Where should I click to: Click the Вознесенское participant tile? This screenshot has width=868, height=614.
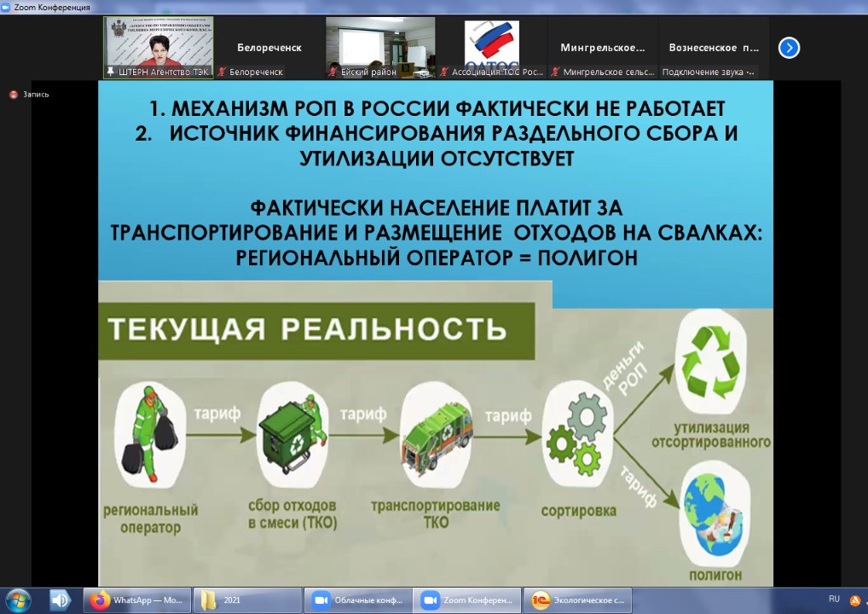[714, 48]
